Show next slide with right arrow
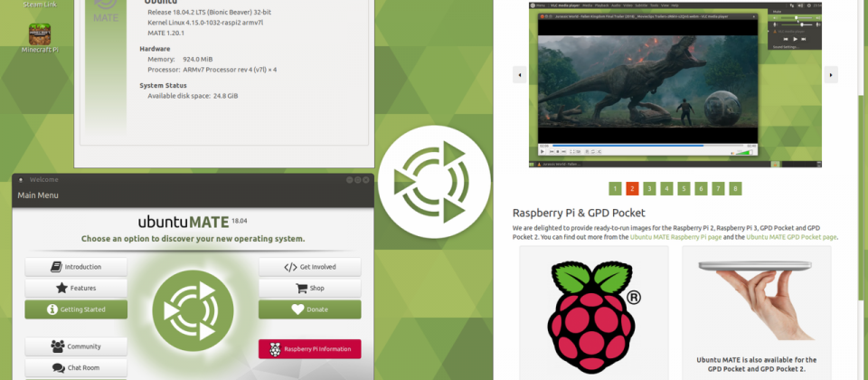The image size is (868, 380). pyautogui.click(x=831, y=75)
